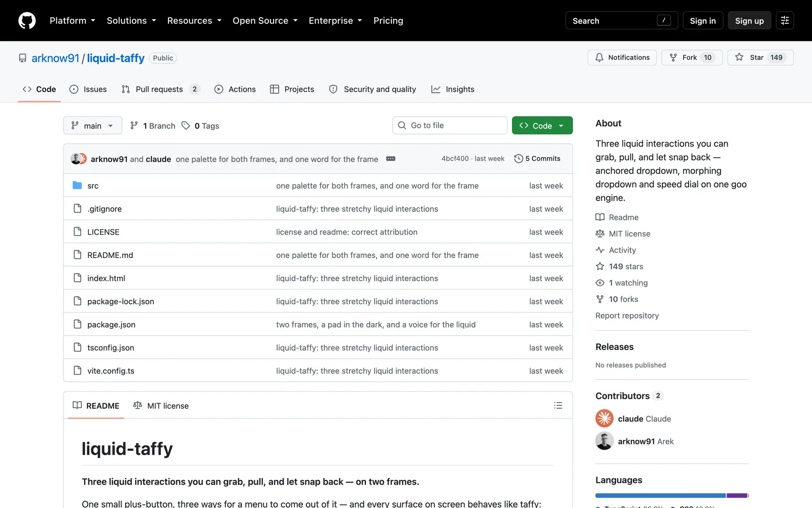The width and height of the screenshot is (812, 508).
Task: Go to the Pricing page
Action: tap(388, 21)
